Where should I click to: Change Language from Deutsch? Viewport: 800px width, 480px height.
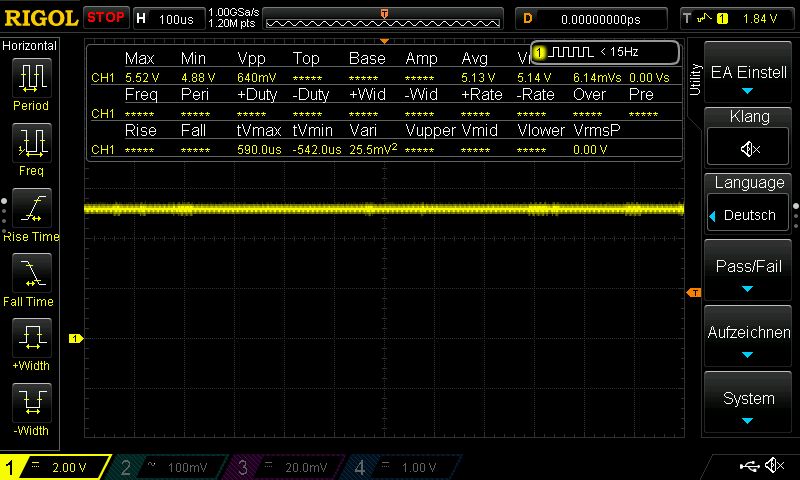(x=748, y=215)
